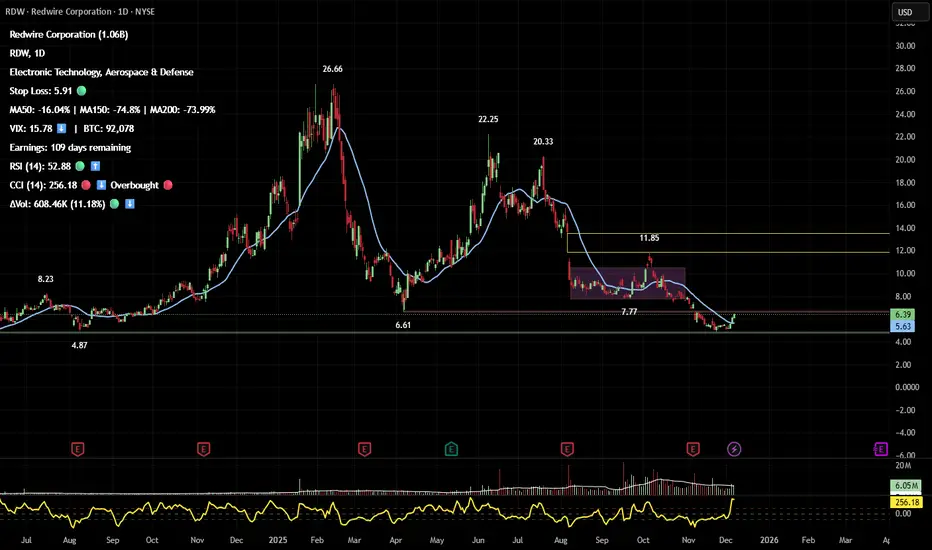932x550 pixels.
Task: Click "Electronic Technology, Aerospace & Defense"
Action: [x=102, y=72]
